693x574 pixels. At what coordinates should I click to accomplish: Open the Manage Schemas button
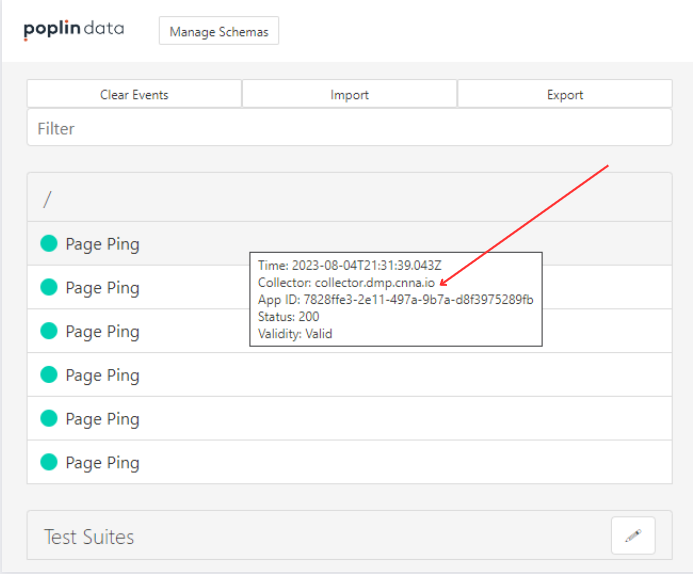219,31
